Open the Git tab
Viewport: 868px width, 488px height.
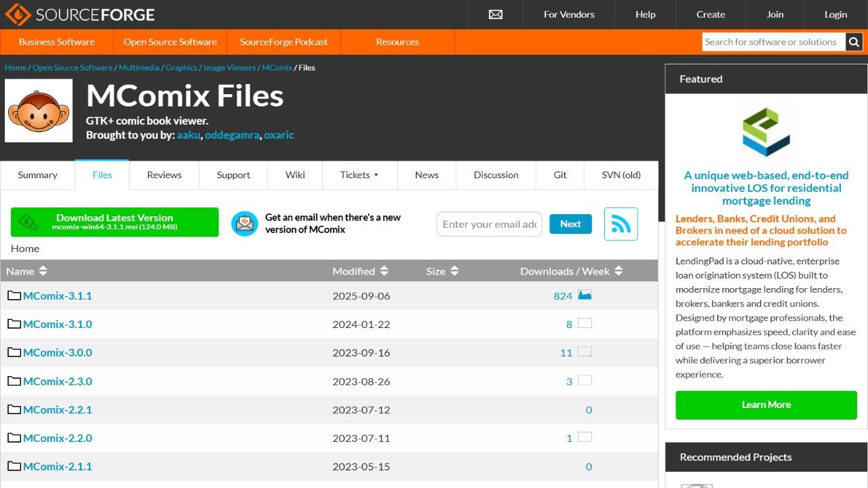click(x=560, y=175)
